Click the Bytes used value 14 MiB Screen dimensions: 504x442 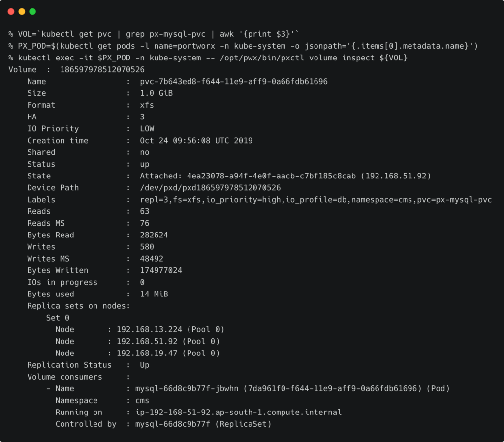(154, 294)
